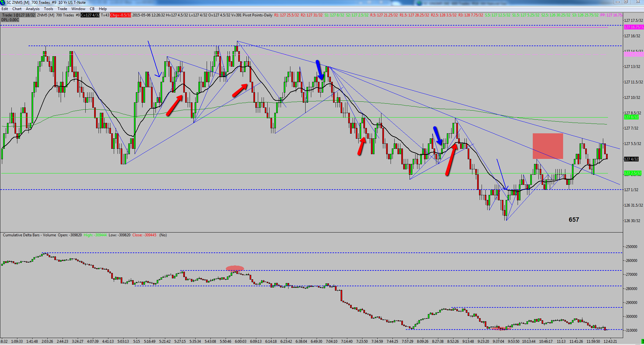
Task: Click the 'R2.5: 128 3.5/32' pivot value
Action: point(444,15)
